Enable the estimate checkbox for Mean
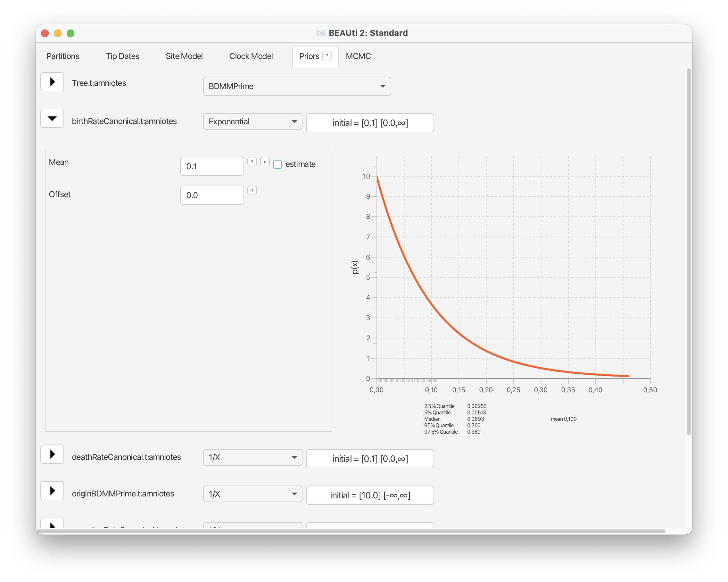Screen dimensions: 728x582 click(277, 164)
